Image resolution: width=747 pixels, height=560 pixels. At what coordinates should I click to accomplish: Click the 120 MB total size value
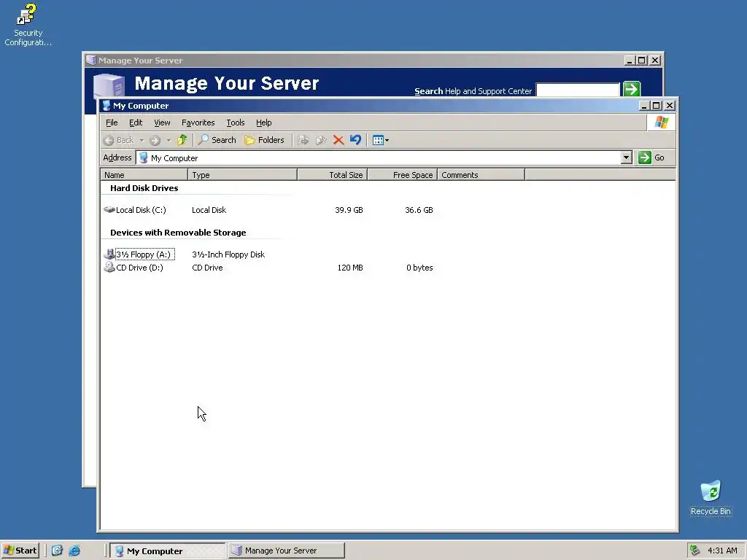coord(350,268)
